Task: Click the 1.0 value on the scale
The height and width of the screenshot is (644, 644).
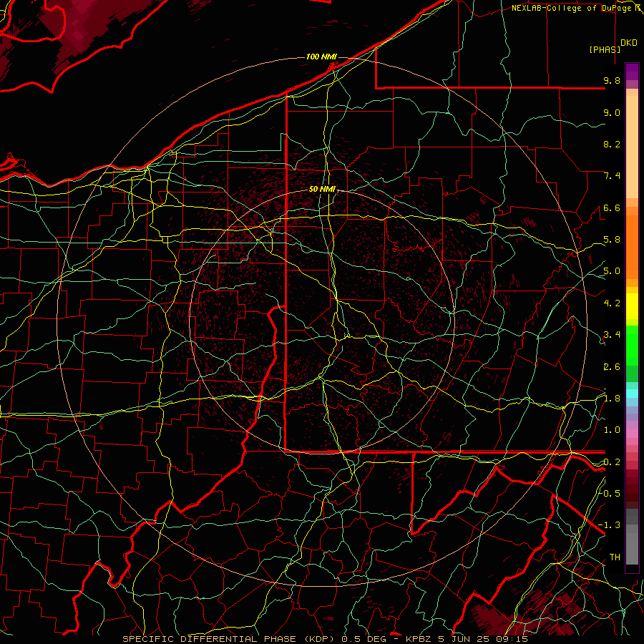Action: click(x=612, y=430)
